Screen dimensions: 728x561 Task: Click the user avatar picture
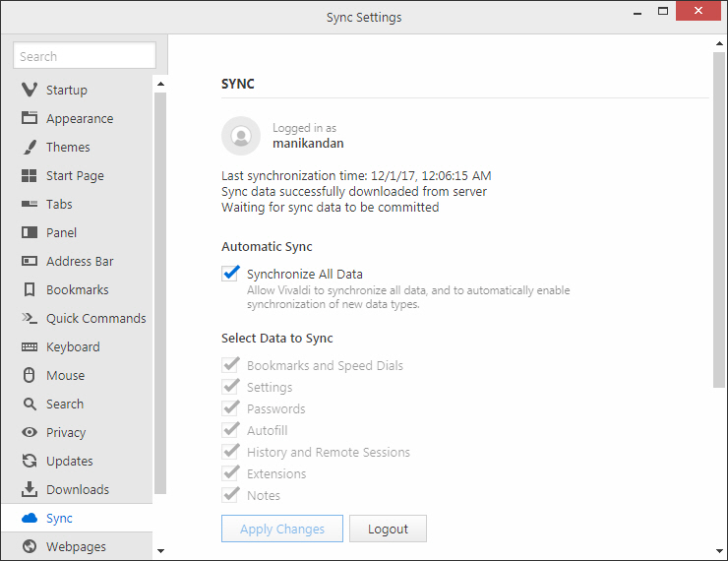(x=241, y=136)
